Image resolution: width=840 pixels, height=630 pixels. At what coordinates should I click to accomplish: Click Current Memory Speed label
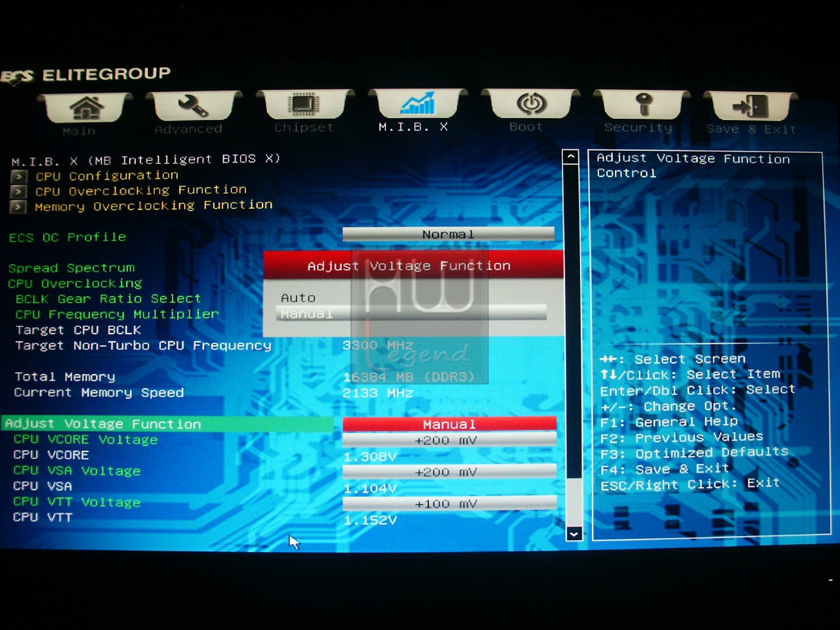pos(98,392)
